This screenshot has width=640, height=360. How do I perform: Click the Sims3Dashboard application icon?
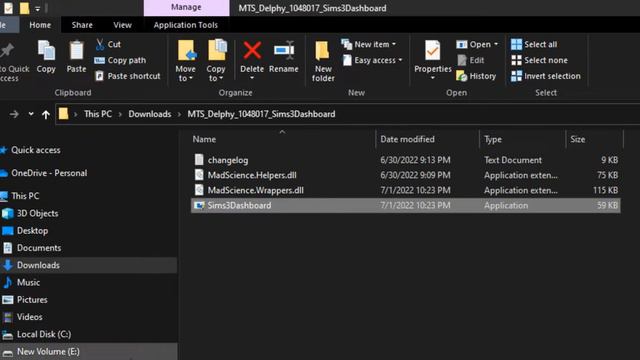click(199, 205)
